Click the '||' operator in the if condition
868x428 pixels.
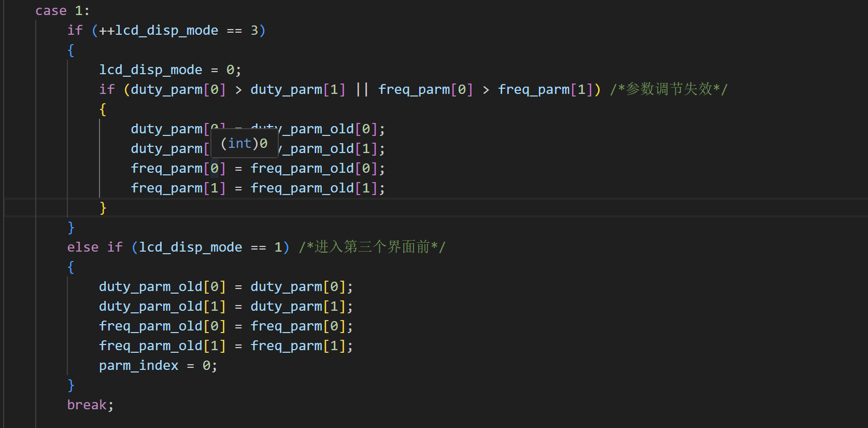coord(362,89)
